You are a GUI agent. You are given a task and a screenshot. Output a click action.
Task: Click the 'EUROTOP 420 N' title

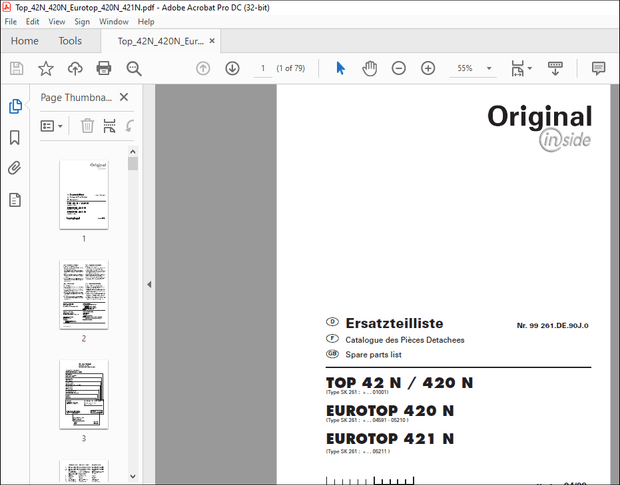390,411
